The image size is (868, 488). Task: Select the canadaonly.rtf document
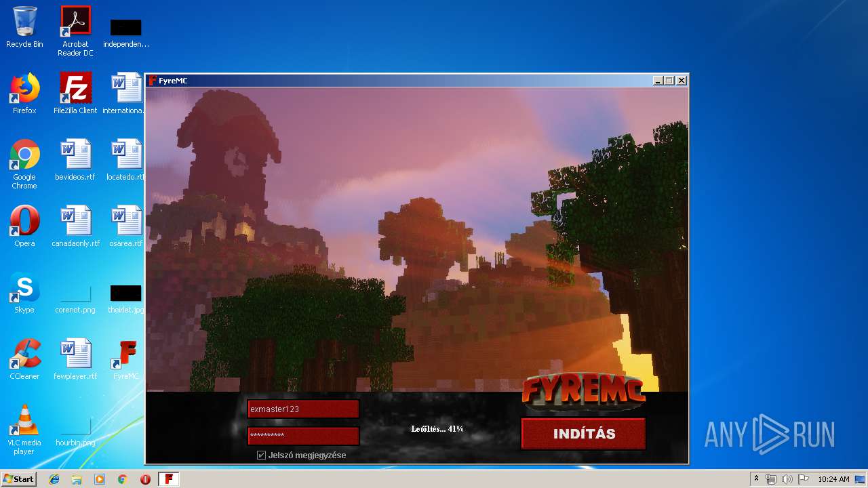75,226
